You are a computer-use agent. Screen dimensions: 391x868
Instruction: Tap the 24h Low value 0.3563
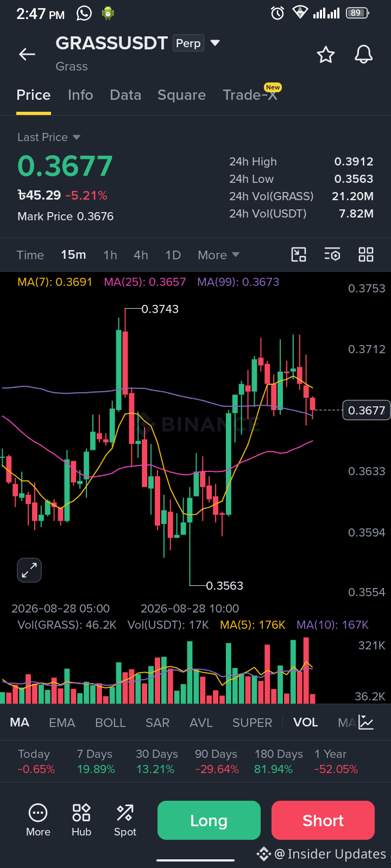click(x=354, y=179)
